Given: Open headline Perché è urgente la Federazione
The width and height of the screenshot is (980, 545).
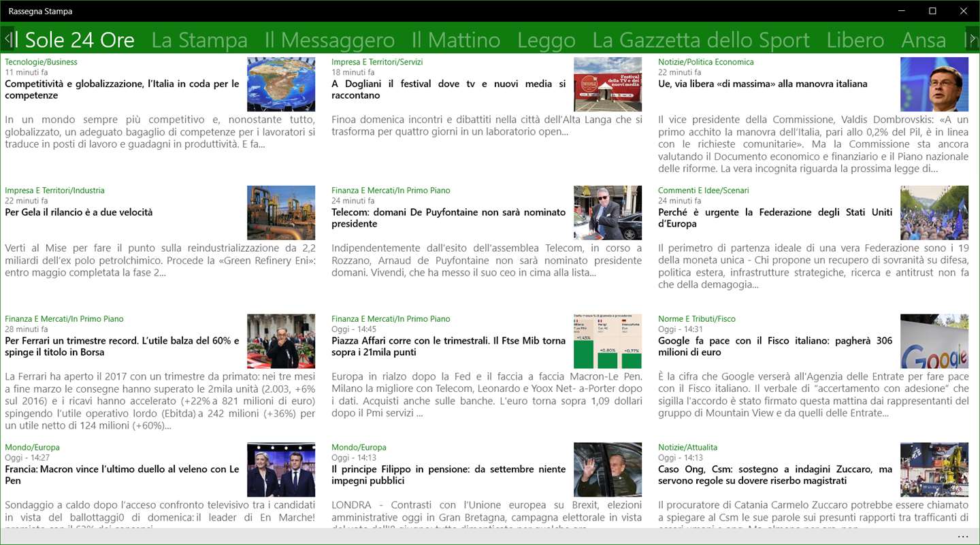Looking at the screenshot, I should click(x=775, y=218).
